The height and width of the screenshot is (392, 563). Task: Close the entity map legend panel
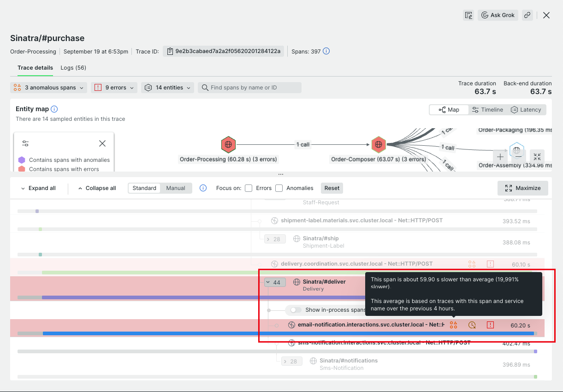[x=102, y=143]
